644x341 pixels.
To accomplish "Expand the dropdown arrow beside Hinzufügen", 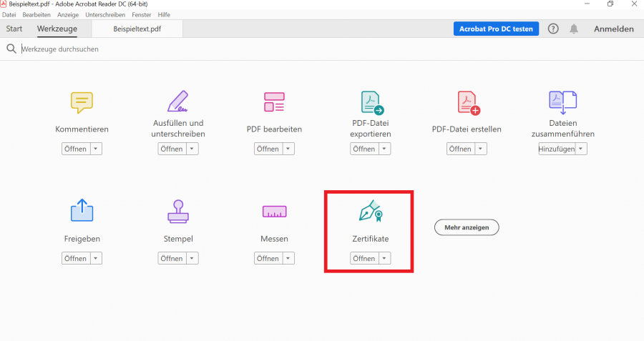I will (x=581, y=149).
